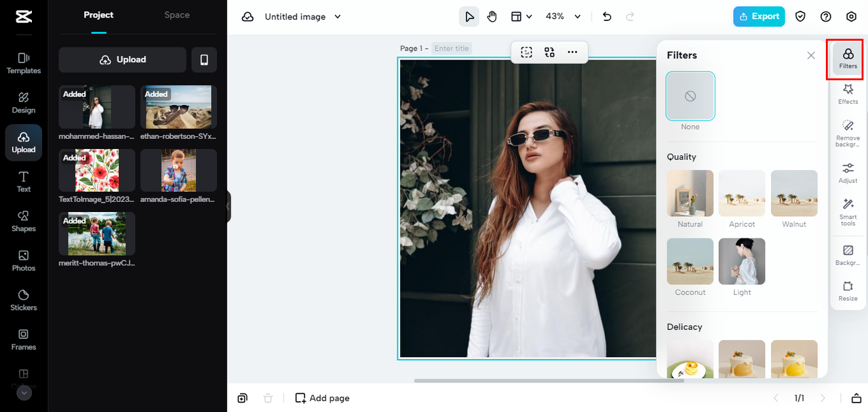The width and height of the screenshot is (868, 412).
Task: Click the woman photo on canvas
Action: 528,208
